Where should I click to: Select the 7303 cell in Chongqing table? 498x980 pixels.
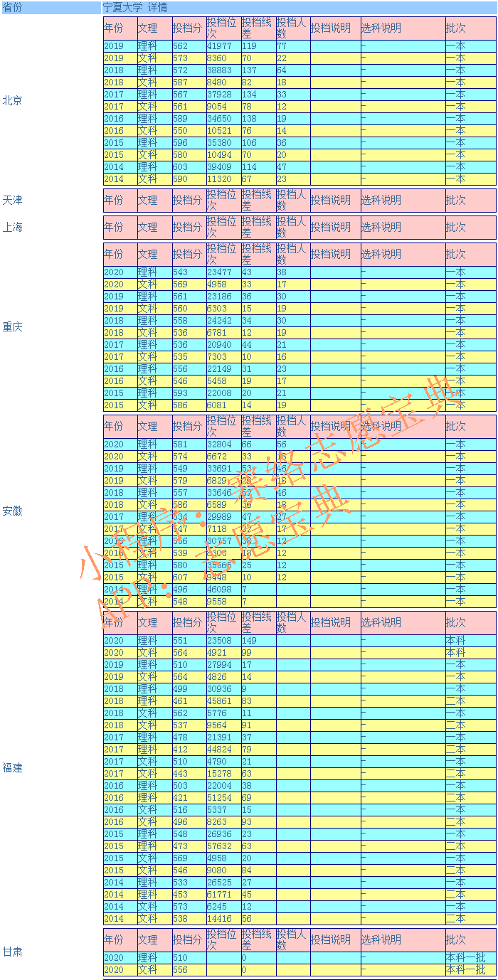point(223,357)
